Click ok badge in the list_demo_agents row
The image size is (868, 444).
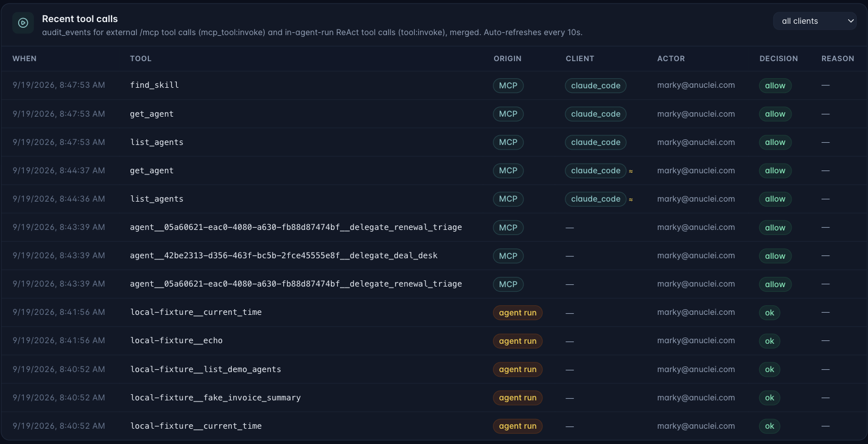pos(769,369)
